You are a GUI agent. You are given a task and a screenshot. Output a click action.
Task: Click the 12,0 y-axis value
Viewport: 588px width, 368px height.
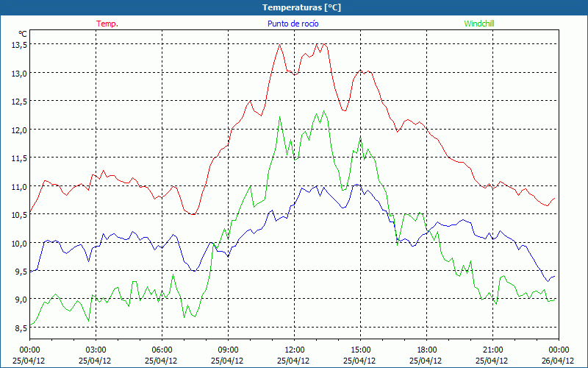pos(19,130)
